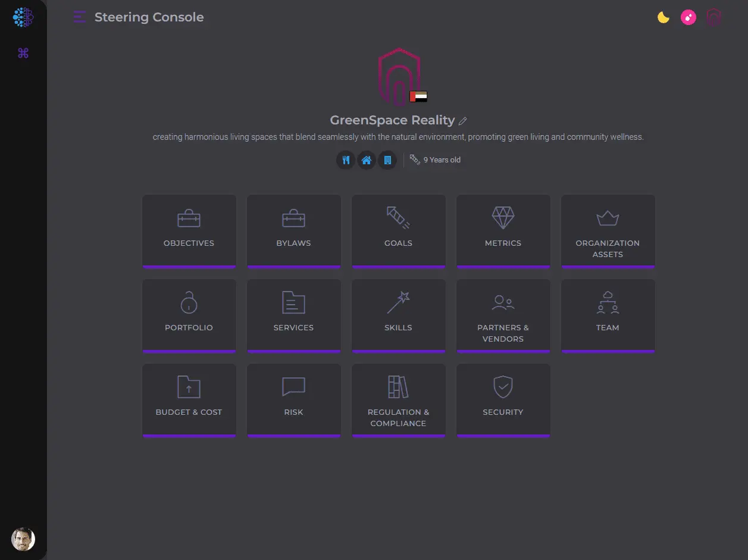The width and height of the screenshot is (748, 560).
Task: Click the pink circular icon in header
Action: click(688, 17)
